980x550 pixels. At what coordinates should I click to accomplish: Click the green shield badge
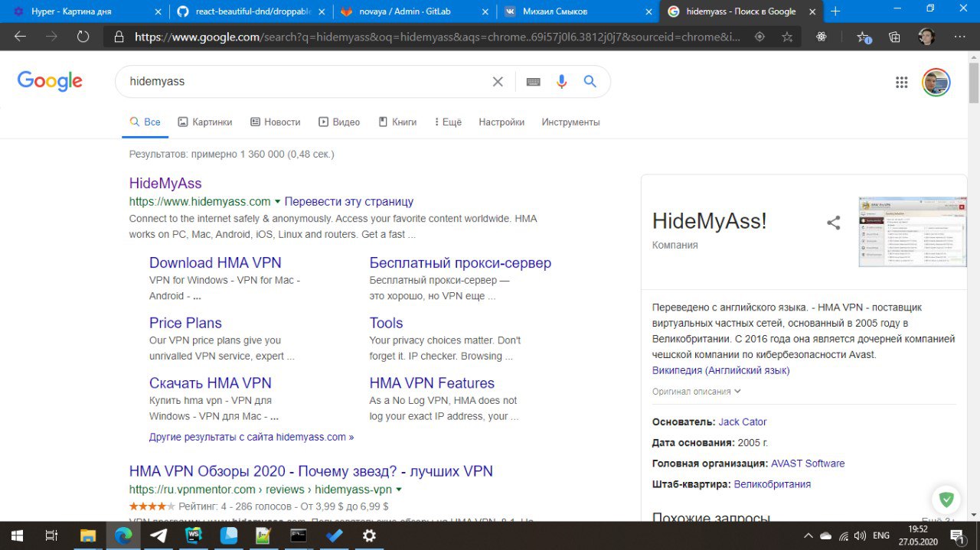coord(946,500)
